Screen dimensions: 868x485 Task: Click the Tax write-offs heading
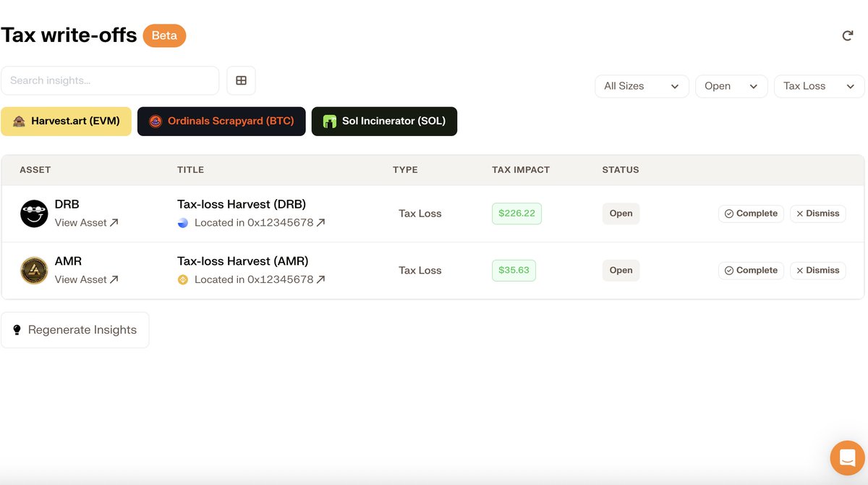pyautogui.click(x=69, y=35)
